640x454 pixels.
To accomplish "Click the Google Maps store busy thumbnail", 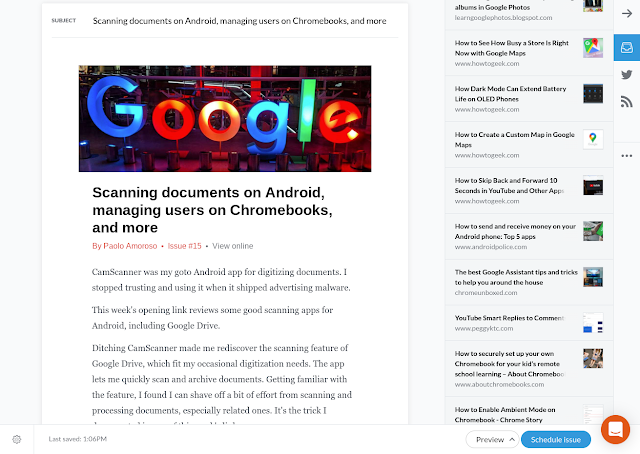I will click(x=593, y=48).
